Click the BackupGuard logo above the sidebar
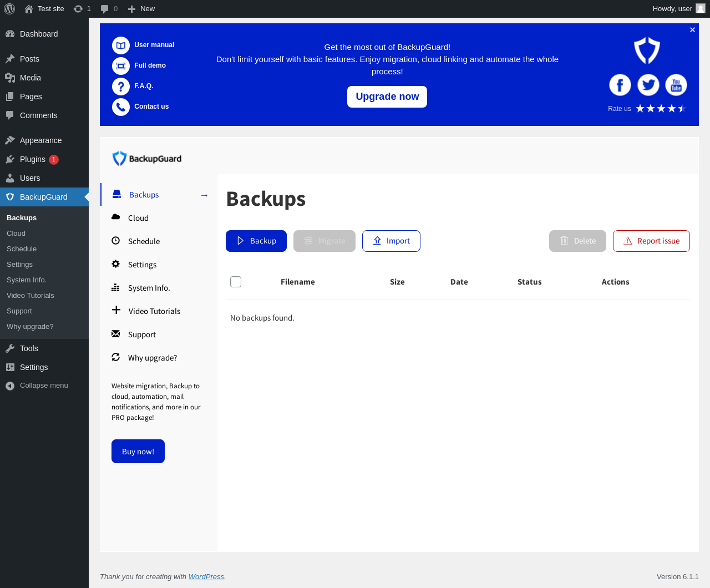Image resolution: width=710 pixels, height=588 pixels. point(147,159)
